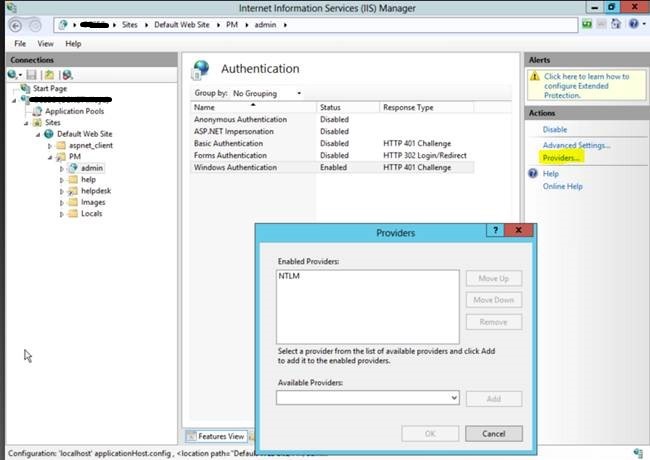Click the highlighted Providers link
Screen dimensions: 650x460
561,158
